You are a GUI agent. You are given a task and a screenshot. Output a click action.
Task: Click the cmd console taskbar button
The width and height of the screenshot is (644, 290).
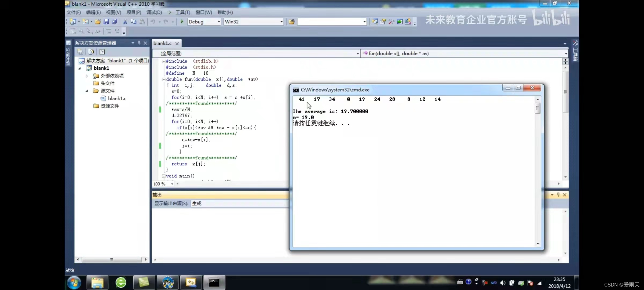pos(214,282)
